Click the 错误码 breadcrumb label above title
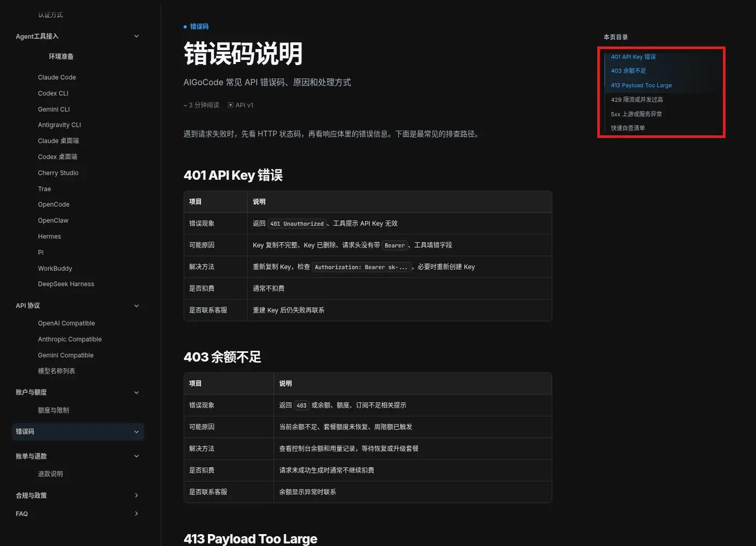 click(199, 26)
